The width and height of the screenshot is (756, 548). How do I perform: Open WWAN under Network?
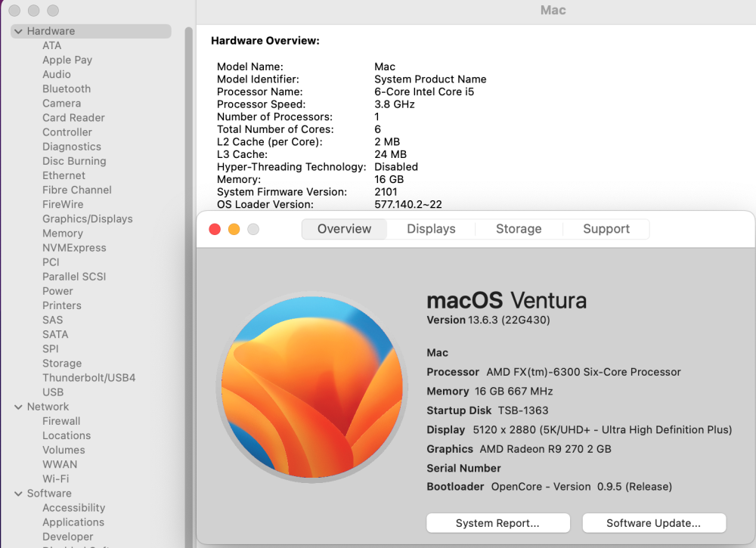[x=59, y=465]
